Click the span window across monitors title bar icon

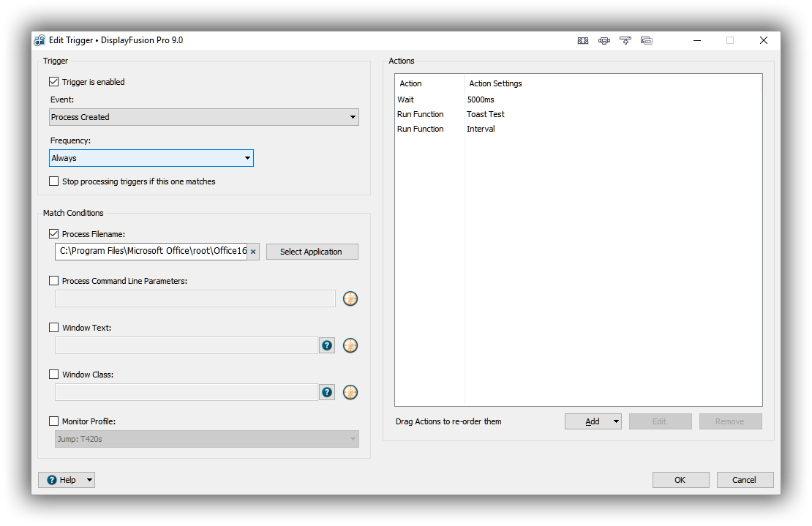point(583,41)
